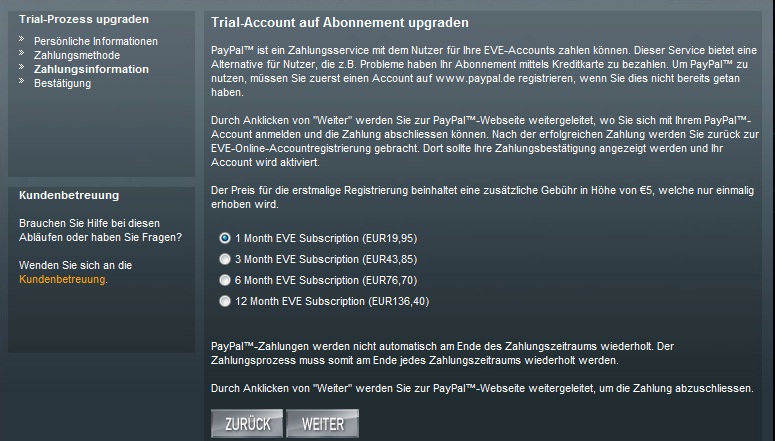Click the Zurück button
Viewport: 775px width, 441px height.
click(x=247, y=424)
